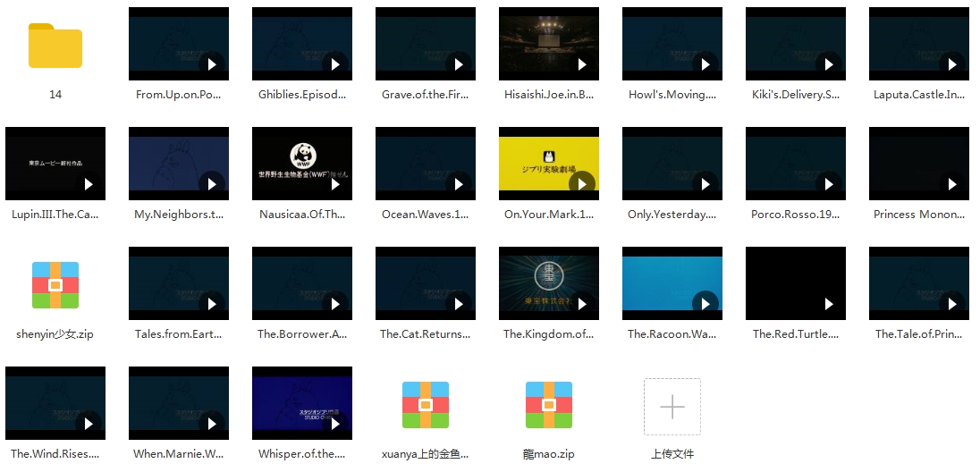
Task: Play the Whisper.of.the... video
Action: [302, 403]
